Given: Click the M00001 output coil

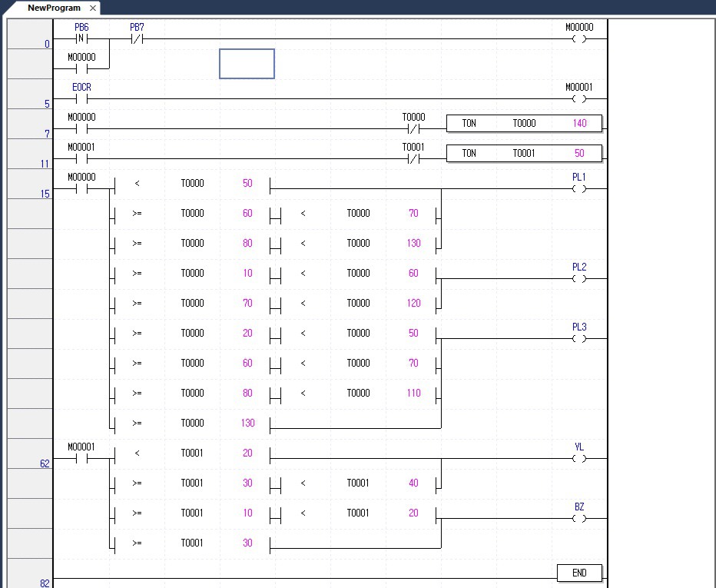Looking at the screenshot, I should 579,99.
